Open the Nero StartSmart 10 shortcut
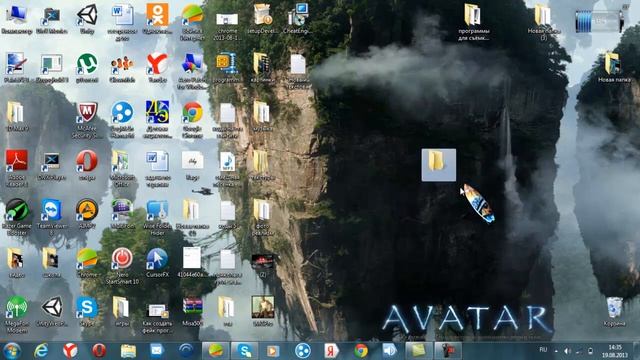 point(122,266)
